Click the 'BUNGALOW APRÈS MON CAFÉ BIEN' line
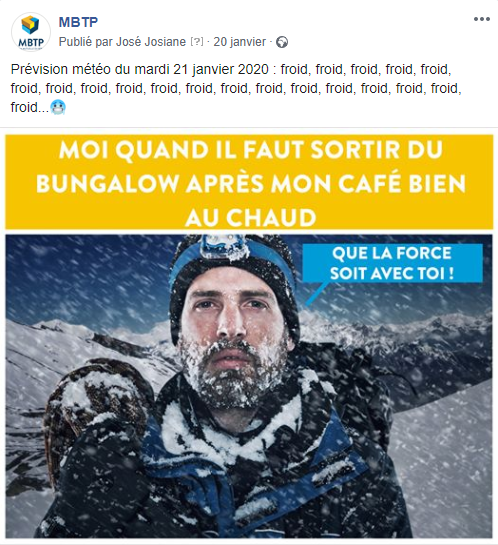 pyautogui.click(x=251, y=183)
